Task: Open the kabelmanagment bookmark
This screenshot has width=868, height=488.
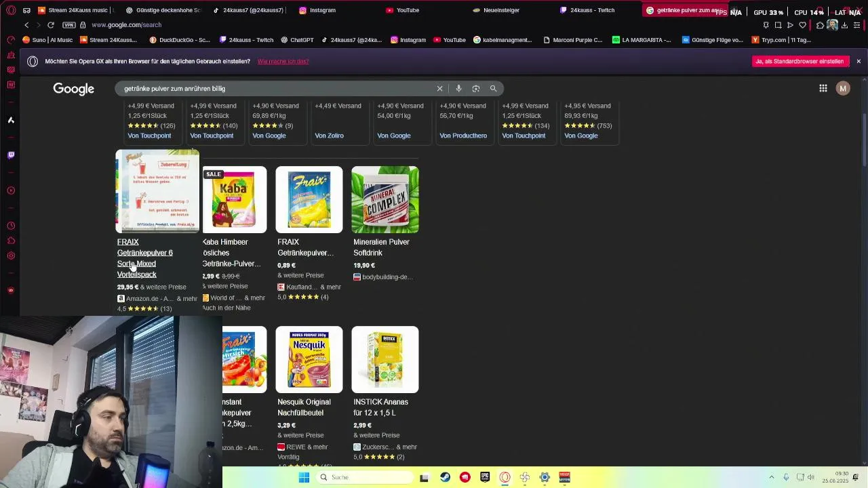Action: 502,40
